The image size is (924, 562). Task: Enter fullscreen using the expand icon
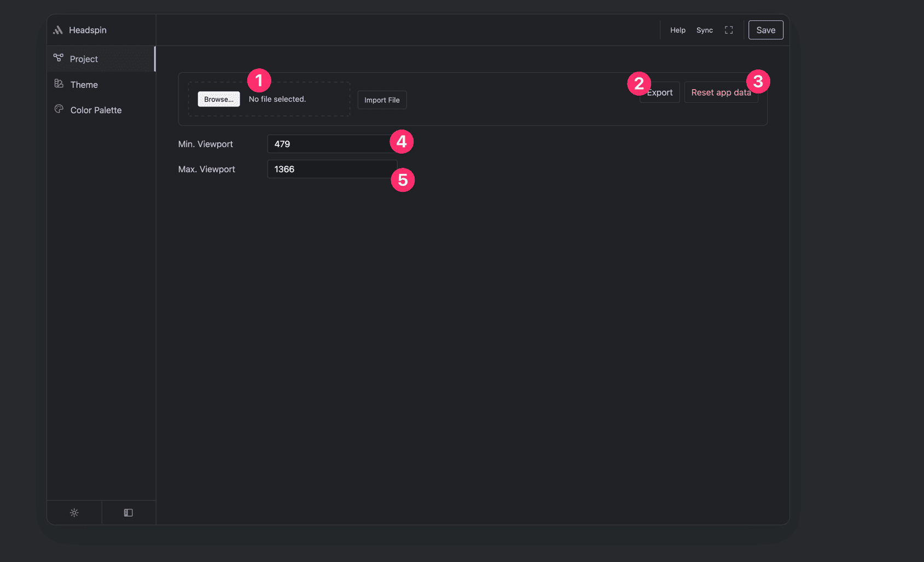728,30
